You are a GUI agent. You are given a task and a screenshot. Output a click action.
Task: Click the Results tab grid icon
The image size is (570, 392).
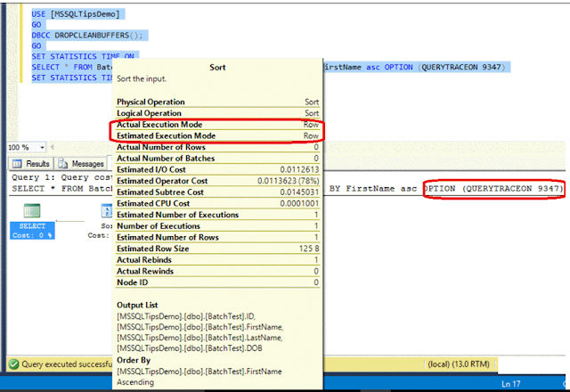(x=17, y=164)
